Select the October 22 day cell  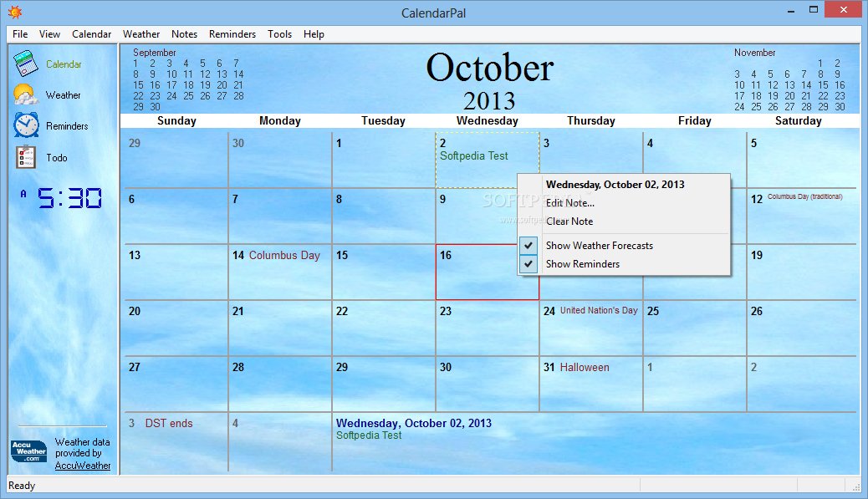point(384,328)
